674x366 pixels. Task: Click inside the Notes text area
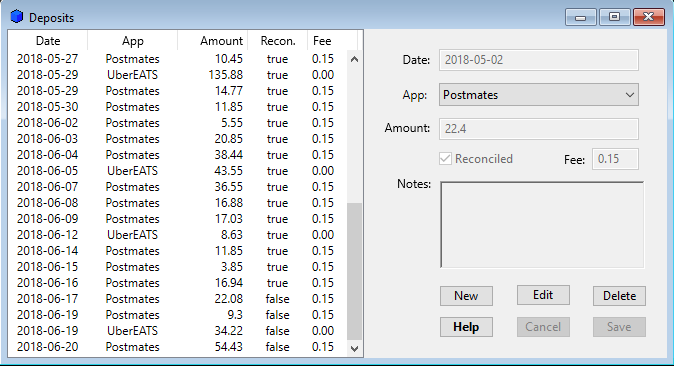point(542,225)
